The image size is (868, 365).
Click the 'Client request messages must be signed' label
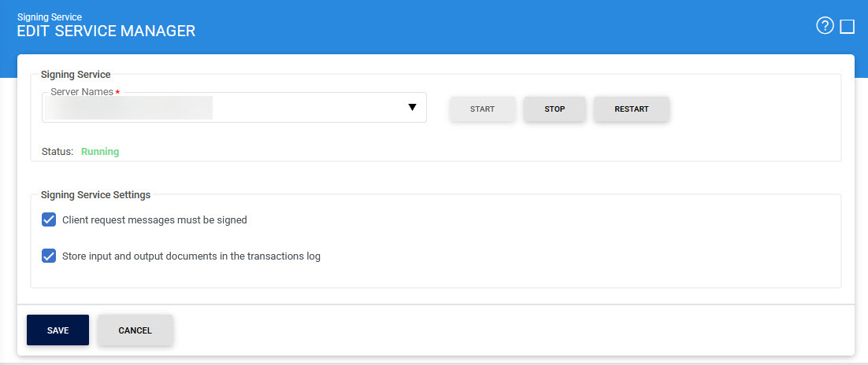[154, 220]
